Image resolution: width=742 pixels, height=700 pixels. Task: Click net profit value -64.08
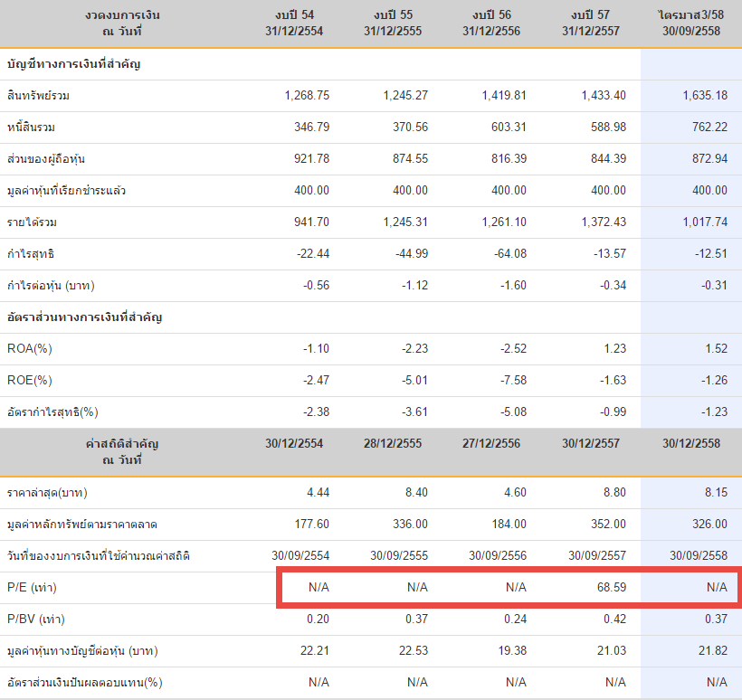[510, 254]
